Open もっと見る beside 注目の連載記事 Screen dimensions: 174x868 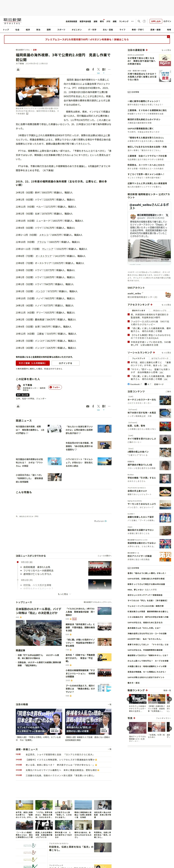(166, 50)
